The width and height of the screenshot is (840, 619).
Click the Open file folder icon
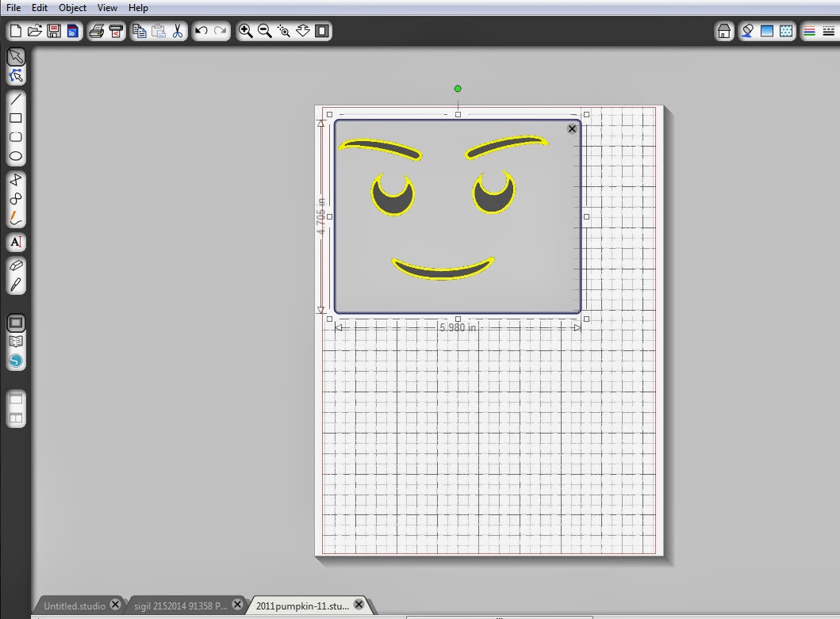coord(35,31)
